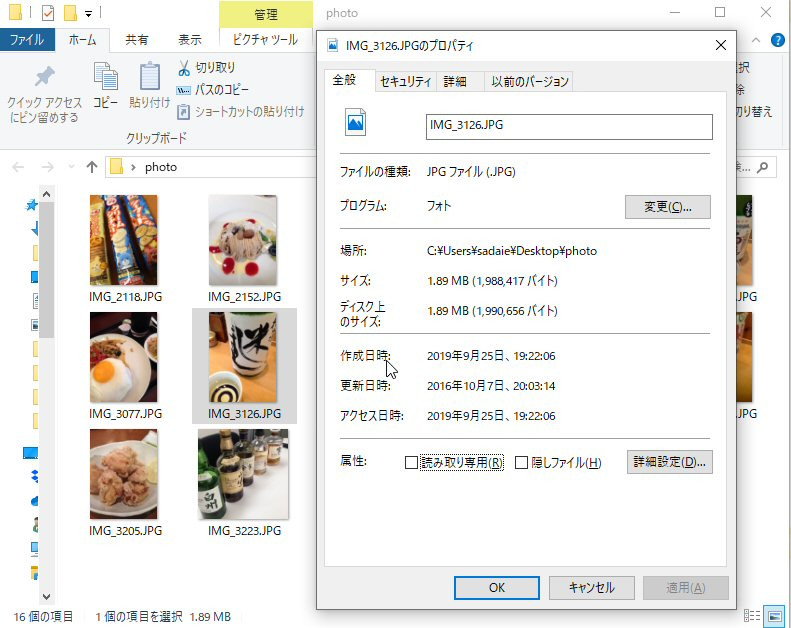Open the recent locations dropdown arrow
Image resolution: width=791 pixels, height=628 pixels.
71,167
